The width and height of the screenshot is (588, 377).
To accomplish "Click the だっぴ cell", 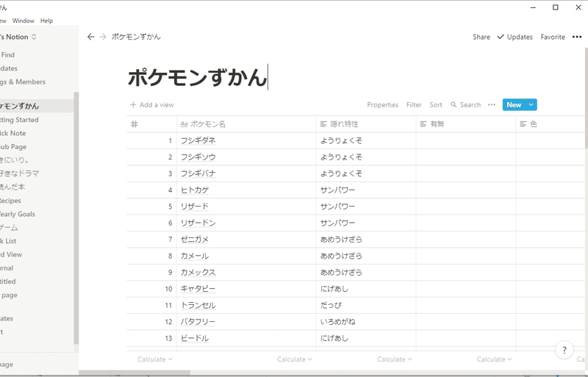I will (x=366, y=306).
